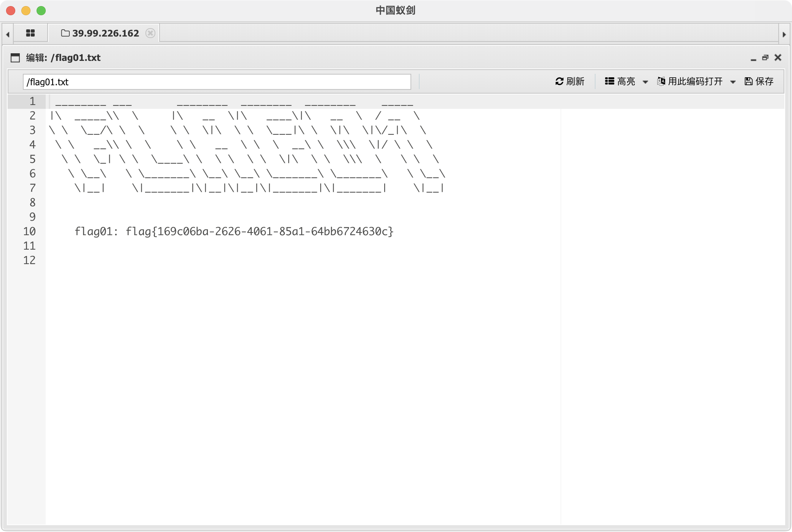Click the 编辑: /flag01.txt panel title
792x532 pixels.
tap(63, 58)
